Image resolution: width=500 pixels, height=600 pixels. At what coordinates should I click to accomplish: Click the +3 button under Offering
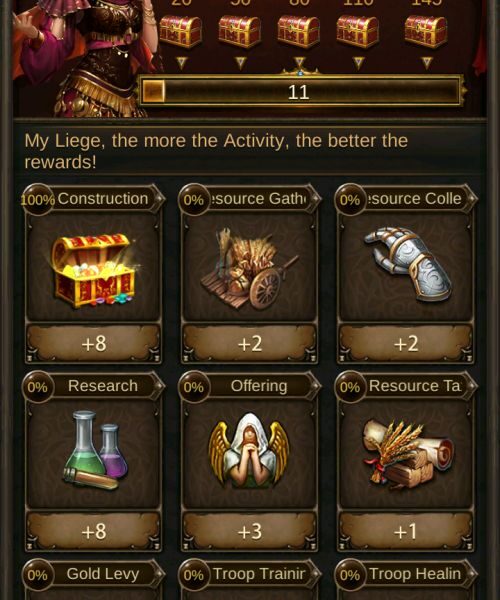(x=249, y=531)
